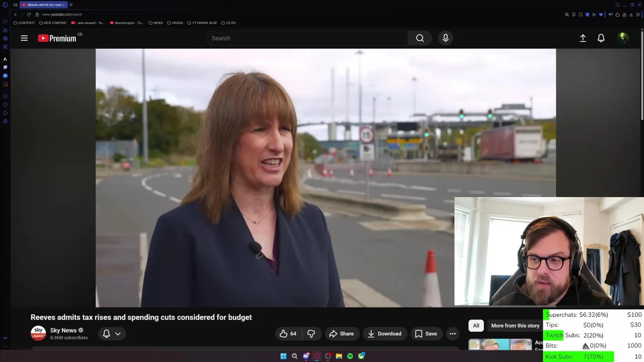Dislike the video with thumbs down

(311, 334)
